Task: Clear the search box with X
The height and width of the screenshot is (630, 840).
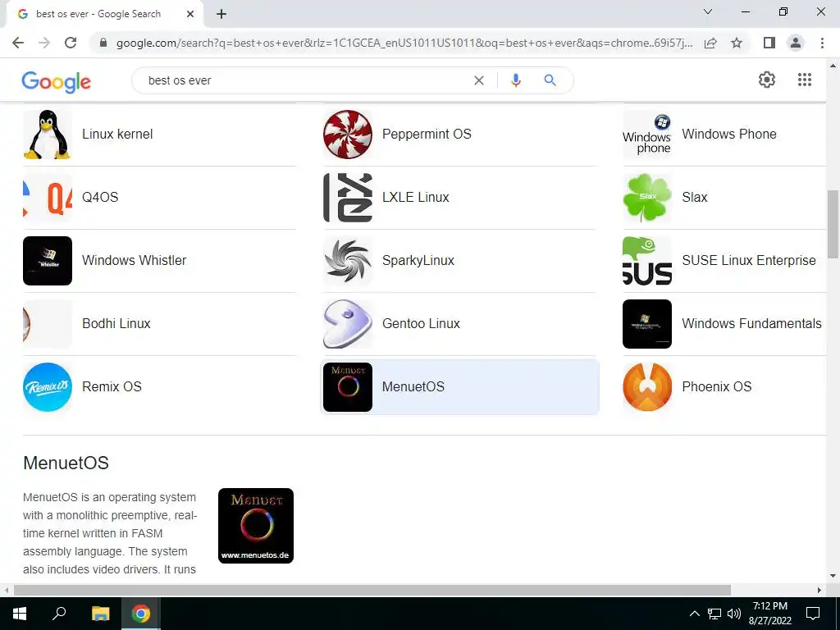Action: coord(479,80)
